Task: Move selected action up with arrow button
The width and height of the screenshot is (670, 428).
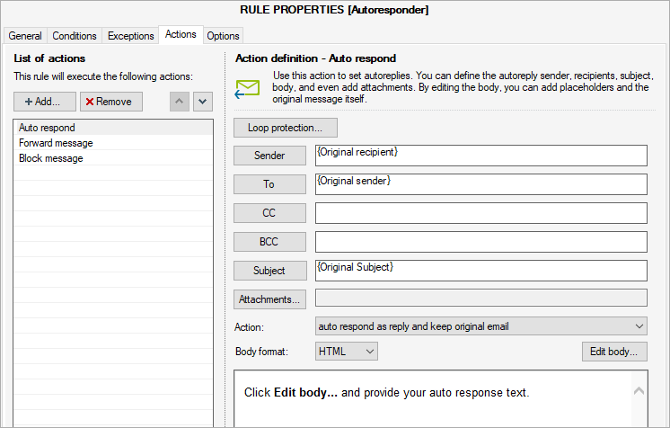Action: click(x=179, y=102)
